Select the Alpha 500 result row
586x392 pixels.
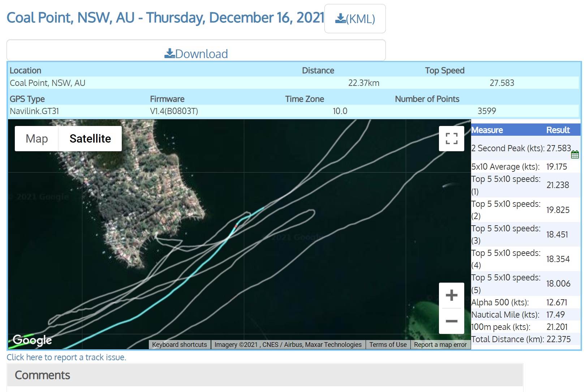(520, 302)
